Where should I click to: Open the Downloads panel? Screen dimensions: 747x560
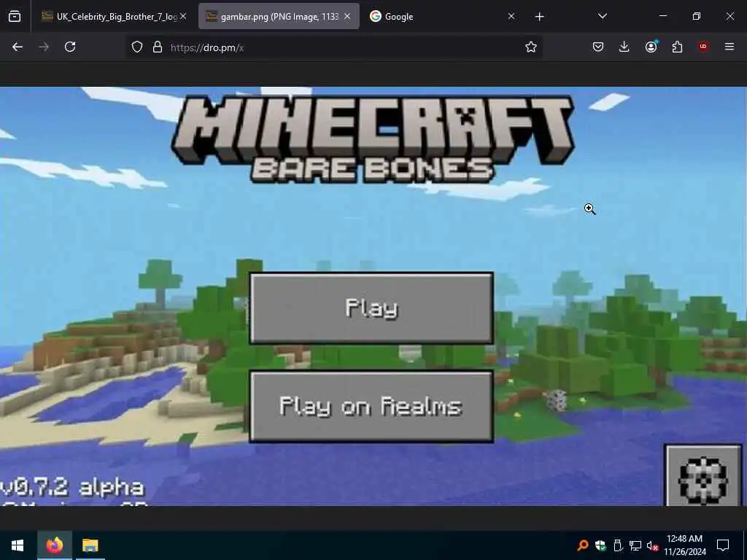coord(624,47)
